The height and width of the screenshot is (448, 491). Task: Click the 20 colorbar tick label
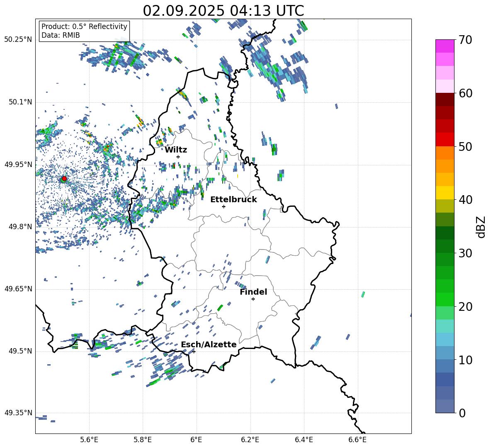pos(465,306)
